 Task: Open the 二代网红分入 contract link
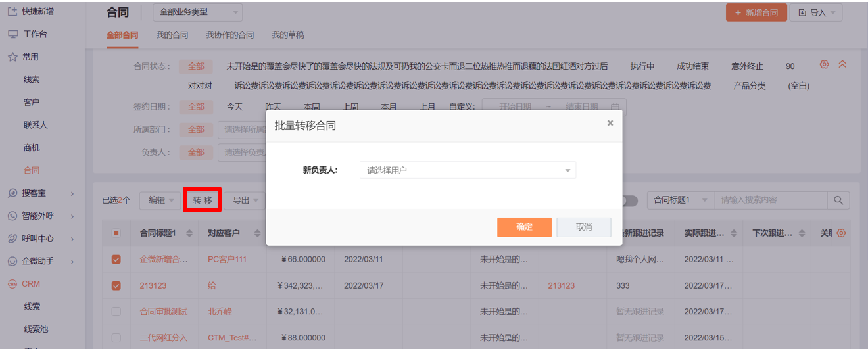tap(164, 338)
